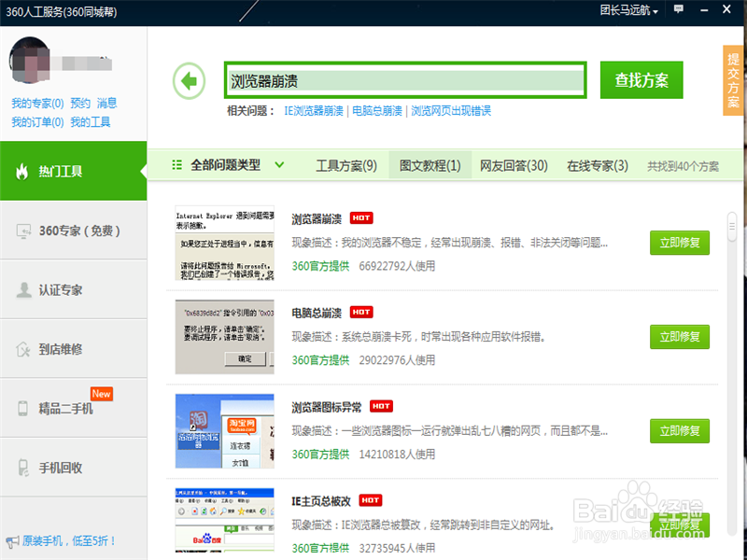Click HOT badge next to 浏览器崩溃
This screenshot has width=747, height=560.
tap(361, 217)
